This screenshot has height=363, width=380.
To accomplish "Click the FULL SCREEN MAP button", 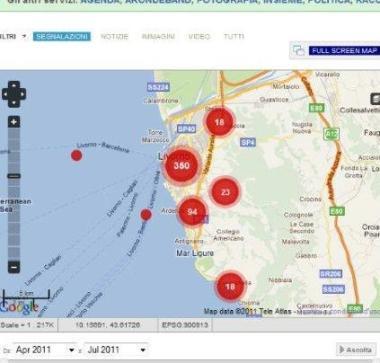I will point(344,51).
